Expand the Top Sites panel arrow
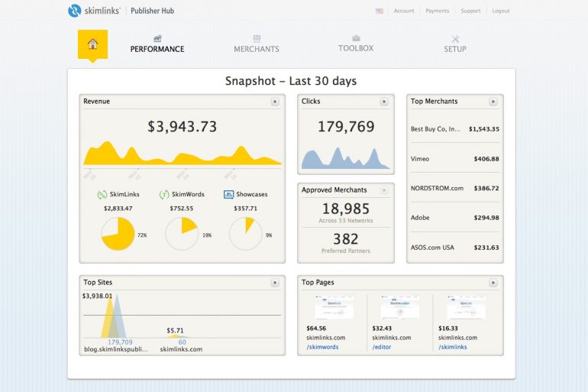 coord(275,283)
